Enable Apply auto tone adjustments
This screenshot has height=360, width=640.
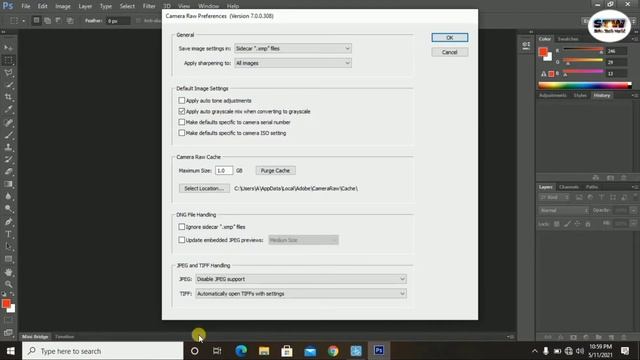click(182, 100)
